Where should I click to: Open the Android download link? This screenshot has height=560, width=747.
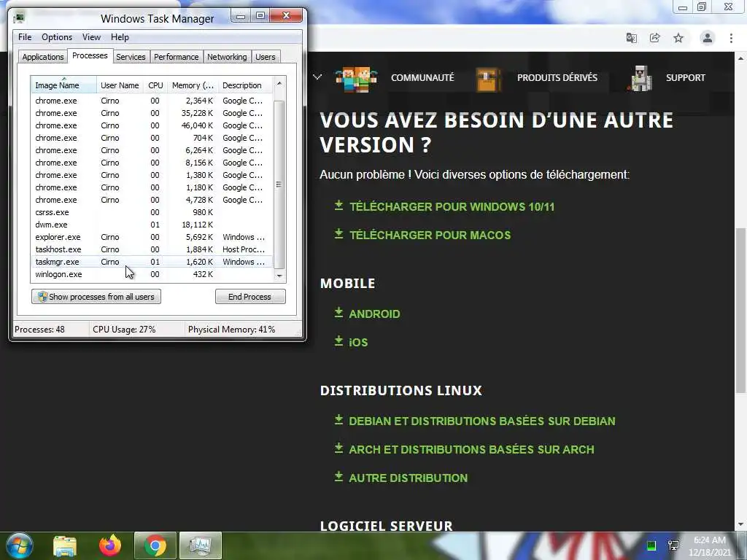(x=374, y=314)
